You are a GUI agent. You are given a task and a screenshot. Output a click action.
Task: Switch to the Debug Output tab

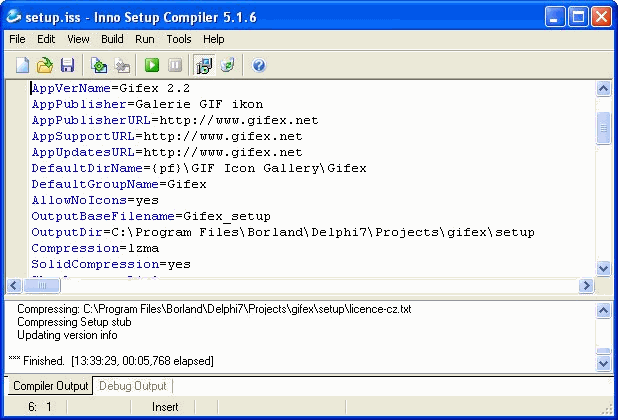132,386
